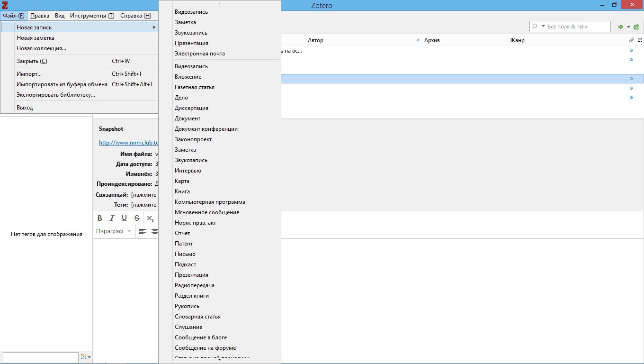Select Патент
Screen dimensions: 644x364
click(x=220, y=244)
